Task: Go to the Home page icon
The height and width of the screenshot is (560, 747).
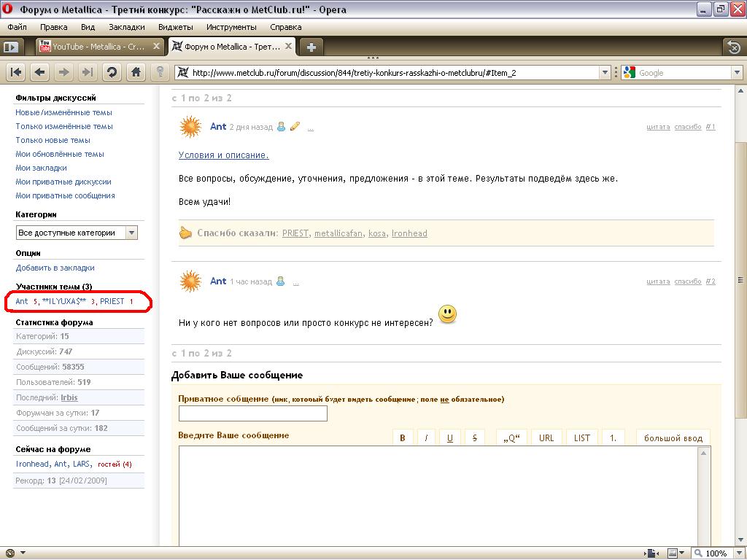Action: tap(136, 72)
